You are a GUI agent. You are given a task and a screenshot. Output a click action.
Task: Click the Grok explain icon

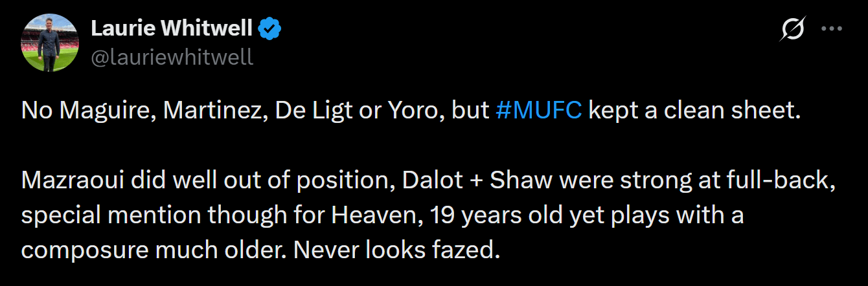pyautogui.click(x=794, y=29)
